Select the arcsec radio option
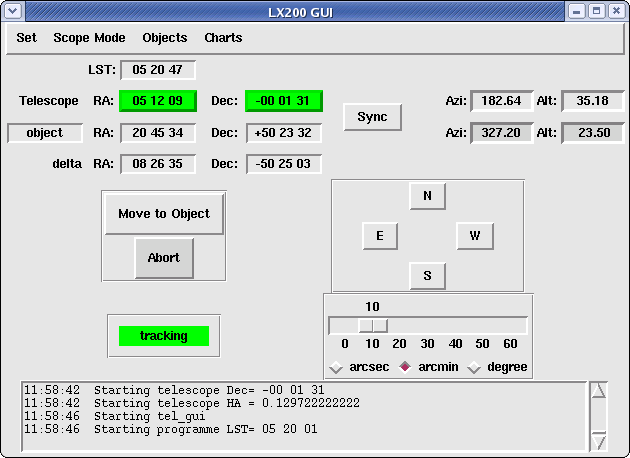This screenshot has height=458, width=630. click(x=337, y=367)
